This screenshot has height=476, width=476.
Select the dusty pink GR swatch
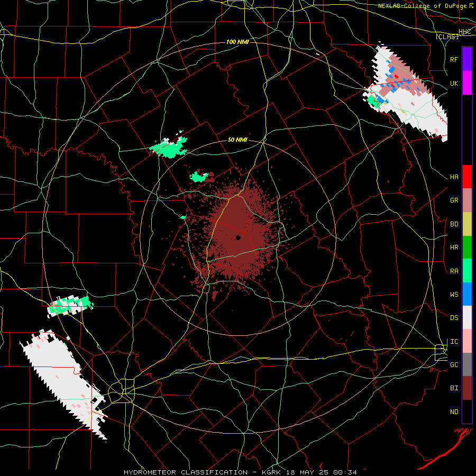click(x=467, y=200)
